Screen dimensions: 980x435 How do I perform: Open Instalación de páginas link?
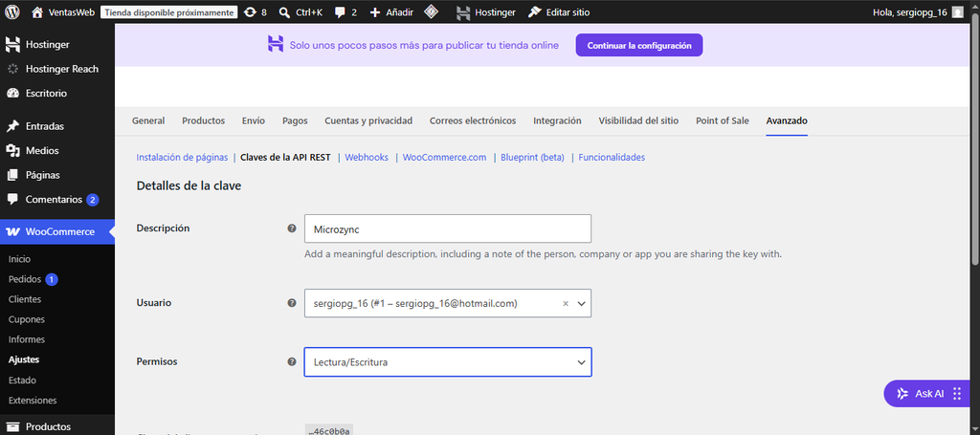182,158
